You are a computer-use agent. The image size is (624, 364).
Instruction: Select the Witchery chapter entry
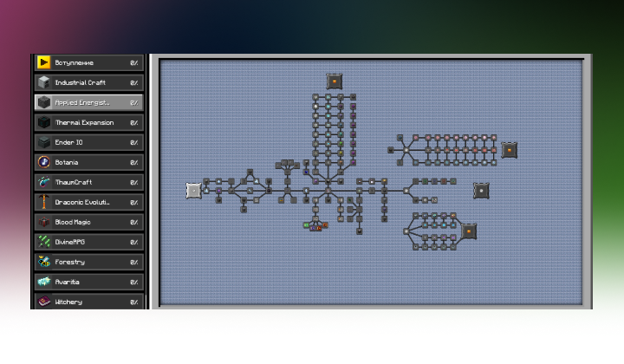click(87, 302)
